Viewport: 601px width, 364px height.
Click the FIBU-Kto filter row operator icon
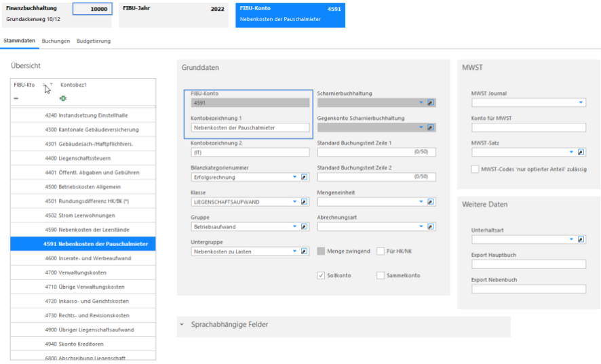pos(16,98)
